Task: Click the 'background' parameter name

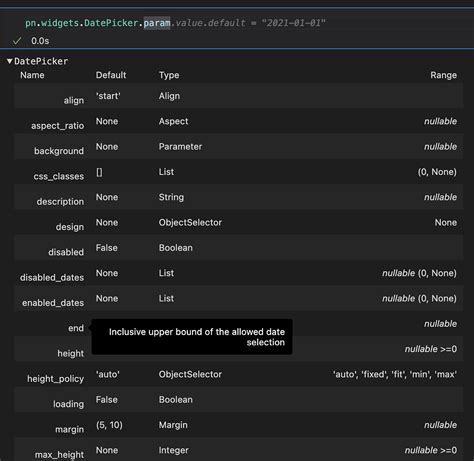Action: click(x=59, y=151)
